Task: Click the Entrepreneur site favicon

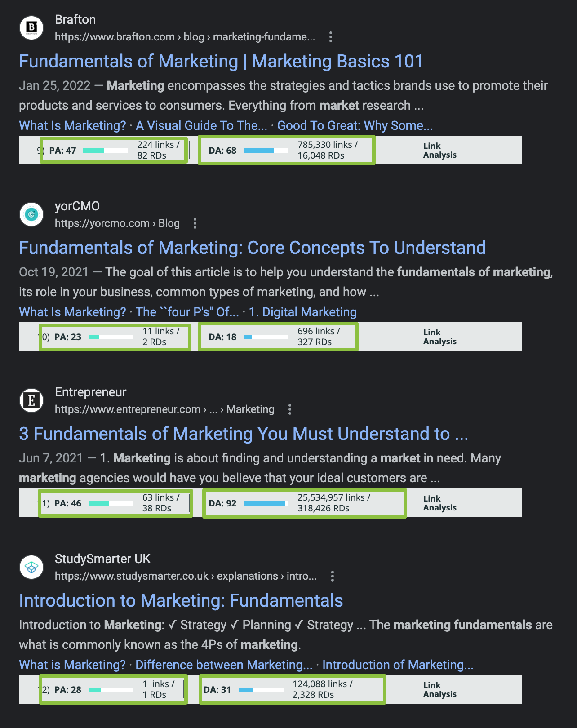Action: coord(31,400)
